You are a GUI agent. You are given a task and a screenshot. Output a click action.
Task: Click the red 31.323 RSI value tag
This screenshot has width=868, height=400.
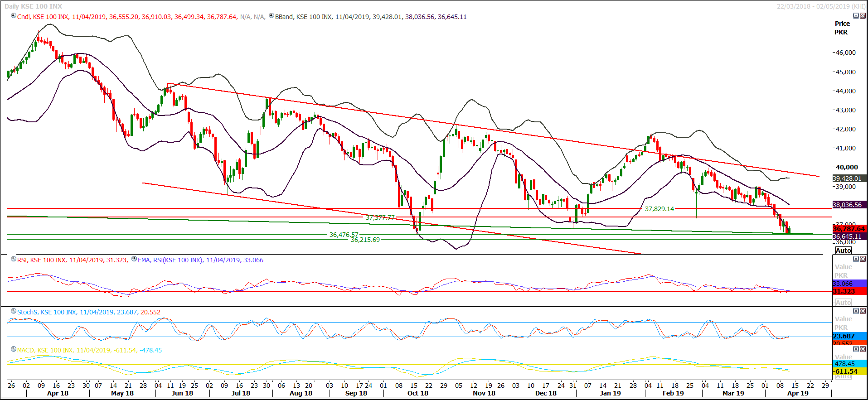coord(849,291)
